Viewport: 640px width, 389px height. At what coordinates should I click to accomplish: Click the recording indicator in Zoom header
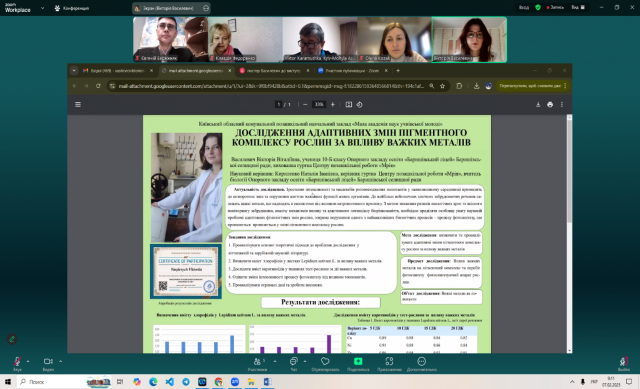point(555,7)
